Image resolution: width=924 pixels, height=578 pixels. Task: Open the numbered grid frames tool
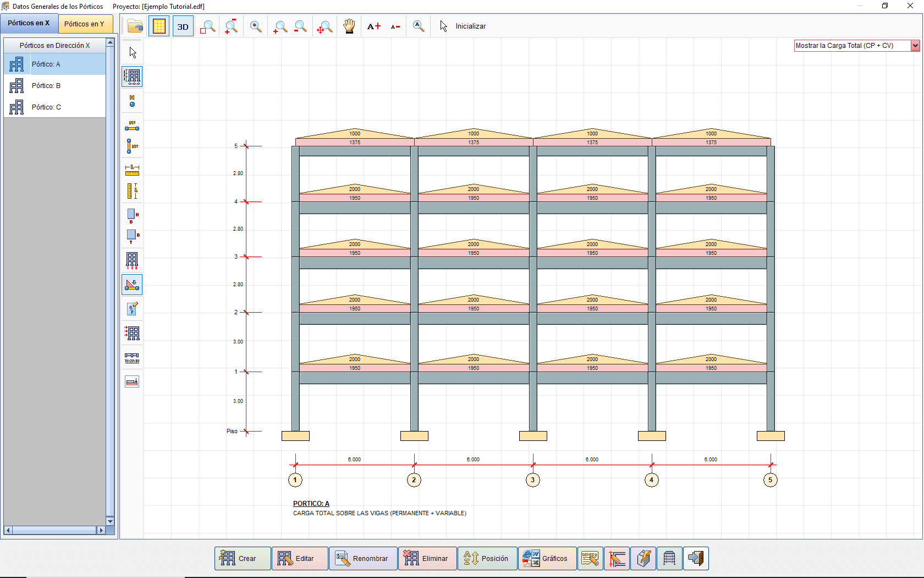[132, 260]
